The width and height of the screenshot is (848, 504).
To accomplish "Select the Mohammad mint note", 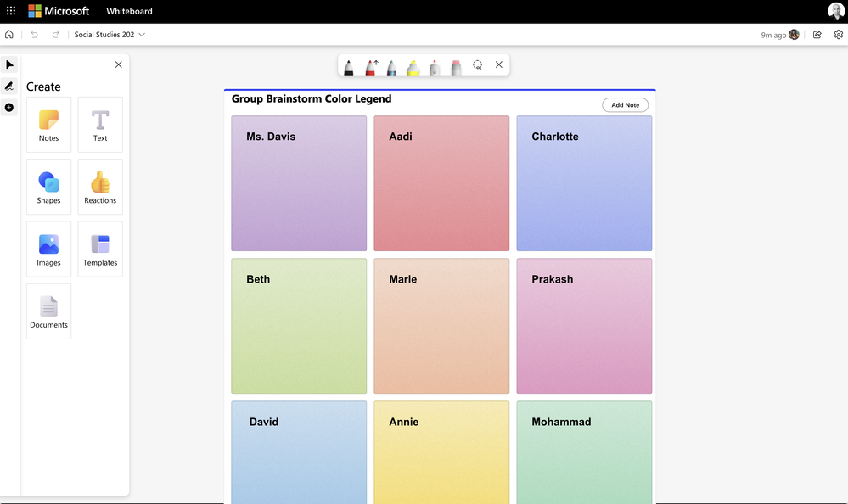I will 584,452.
